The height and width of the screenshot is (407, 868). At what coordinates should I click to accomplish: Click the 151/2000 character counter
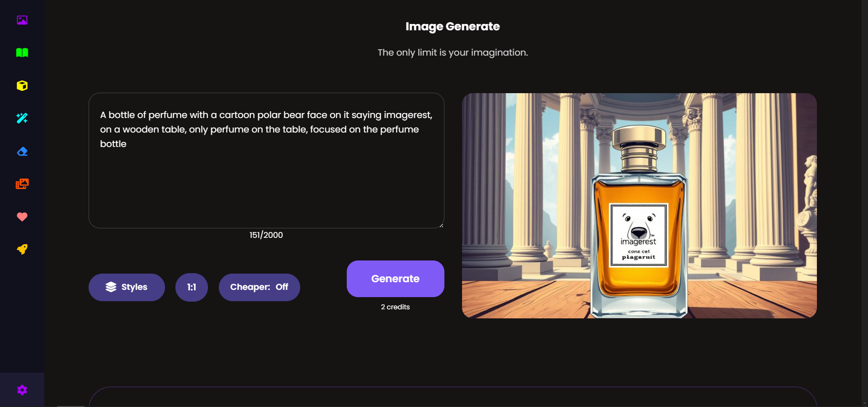click(x=266, y=235)
